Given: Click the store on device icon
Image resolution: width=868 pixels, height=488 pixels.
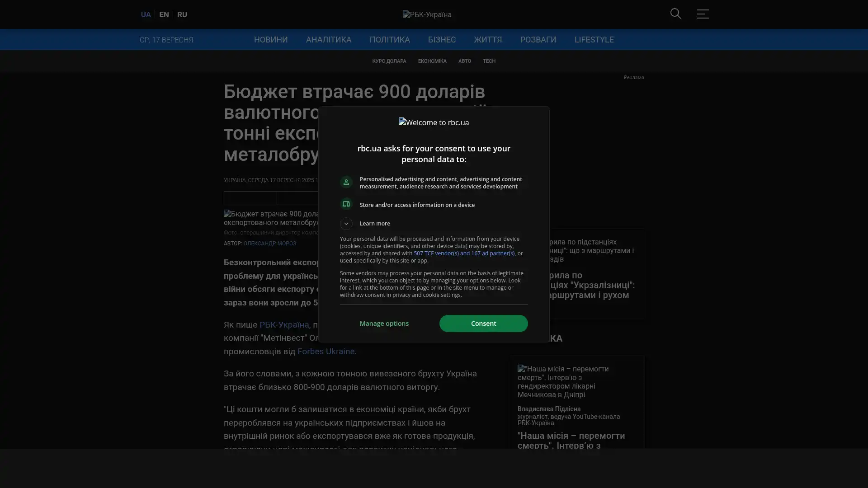Looking at the screenshot, I should [346, 204].
